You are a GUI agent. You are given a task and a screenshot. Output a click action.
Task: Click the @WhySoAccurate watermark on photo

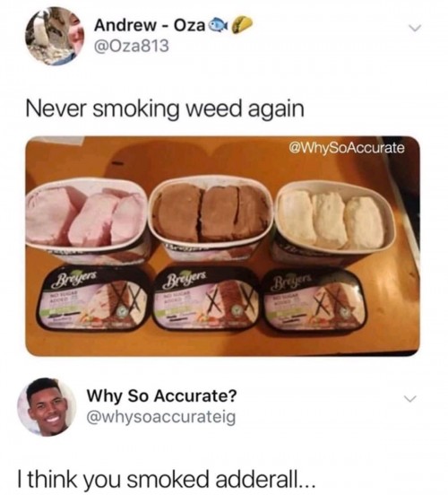(347, 148)
